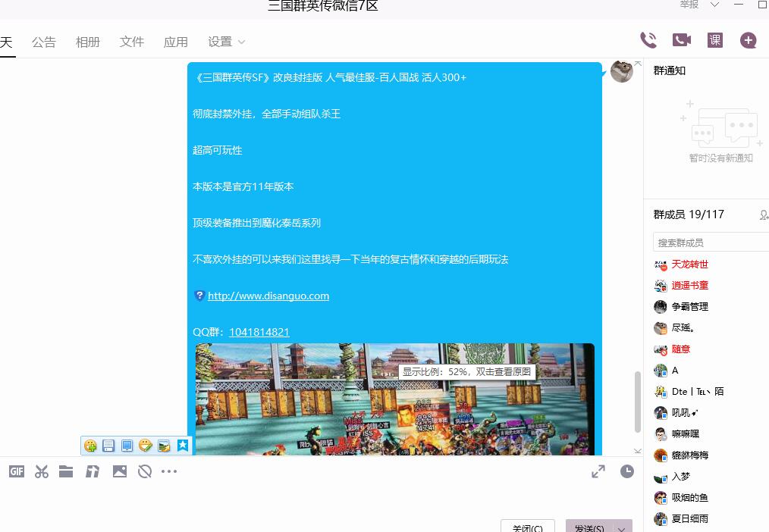This screenshot has height=532, width=769.
Task: Select member 貔貅梅梅
Action: point(690,455)
